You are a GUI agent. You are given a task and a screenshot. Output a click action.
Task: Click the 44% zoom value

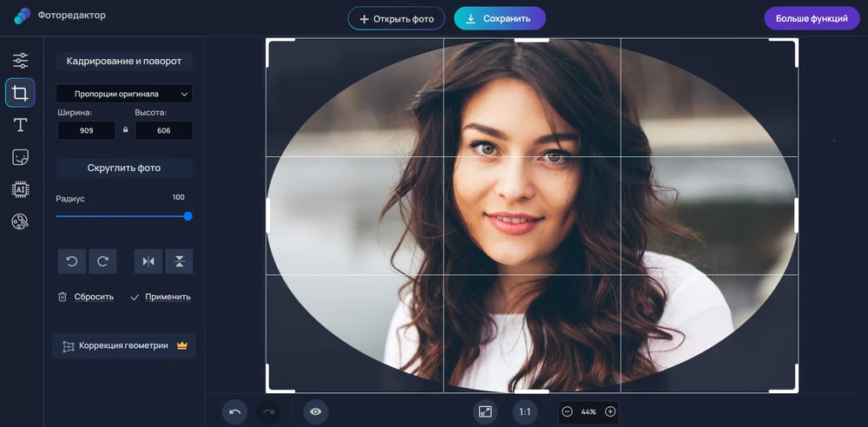589,412
